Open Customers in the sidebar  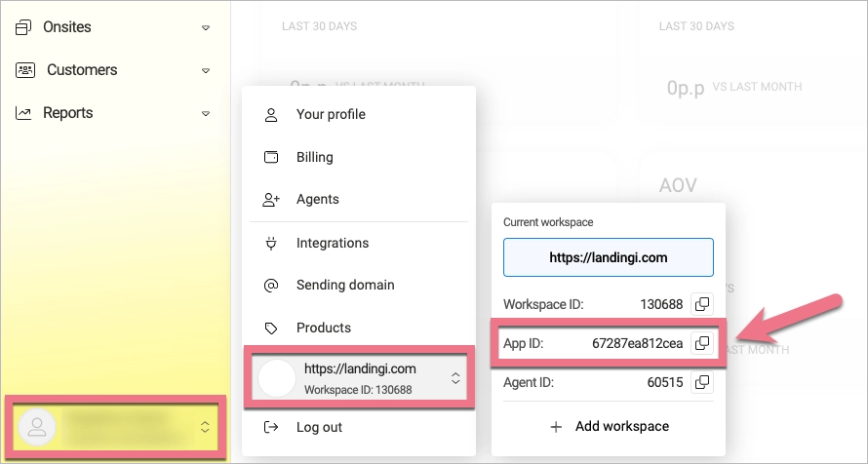pos(82,69)
